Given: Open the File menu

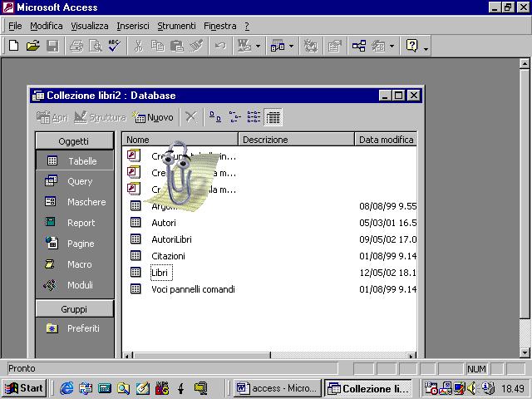Looking at the screenshot, I should (x=15, y=26).
